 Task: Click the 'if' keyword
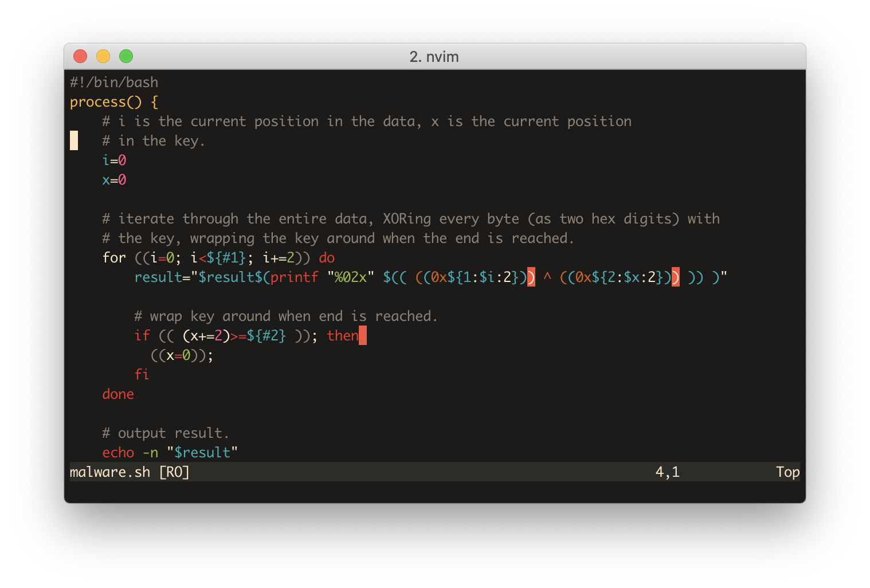point(142,336)
